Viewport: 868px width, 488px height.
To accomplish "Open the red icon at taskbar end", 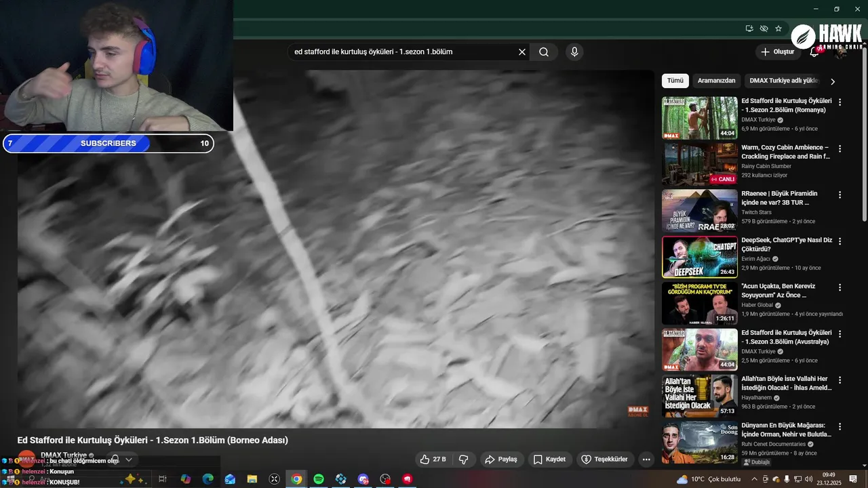I will [x=408, y=479].
